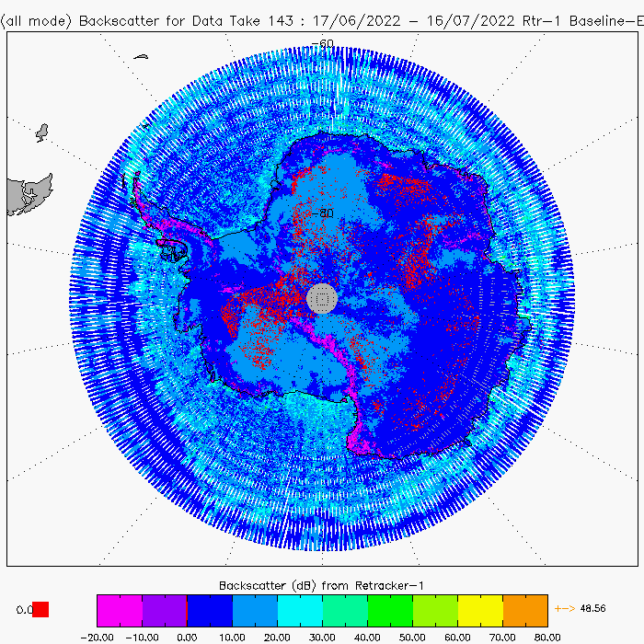Click the orange arrow beside 48.56

click(564, 609)
